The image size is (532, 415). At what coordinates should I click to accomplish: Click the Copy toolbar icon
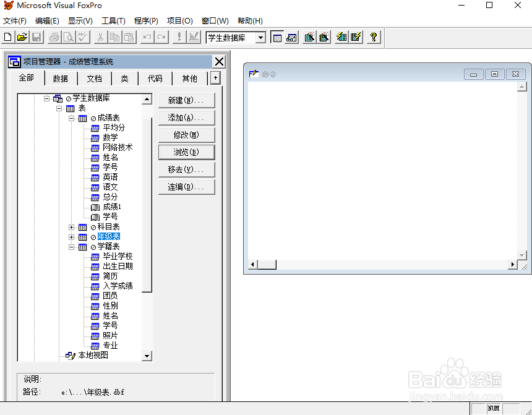(114, 37)
